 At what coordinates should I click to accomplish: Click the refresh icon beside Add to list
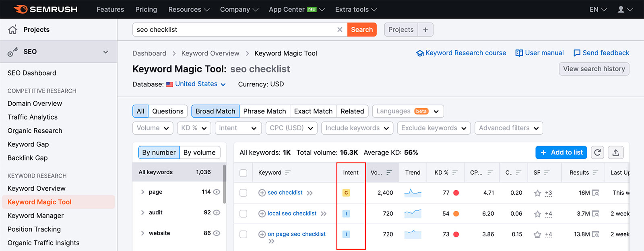(597, 152)
